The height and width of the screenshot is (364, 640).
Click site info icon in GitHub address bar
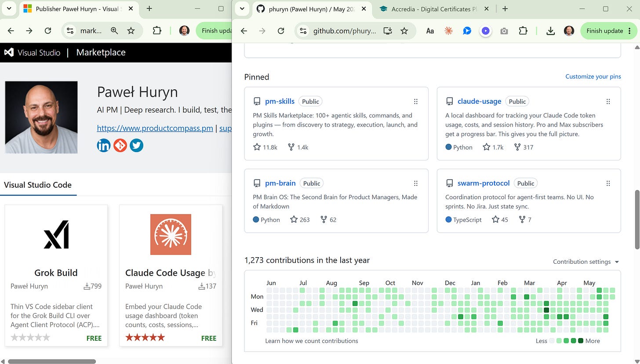coord(302,31)
